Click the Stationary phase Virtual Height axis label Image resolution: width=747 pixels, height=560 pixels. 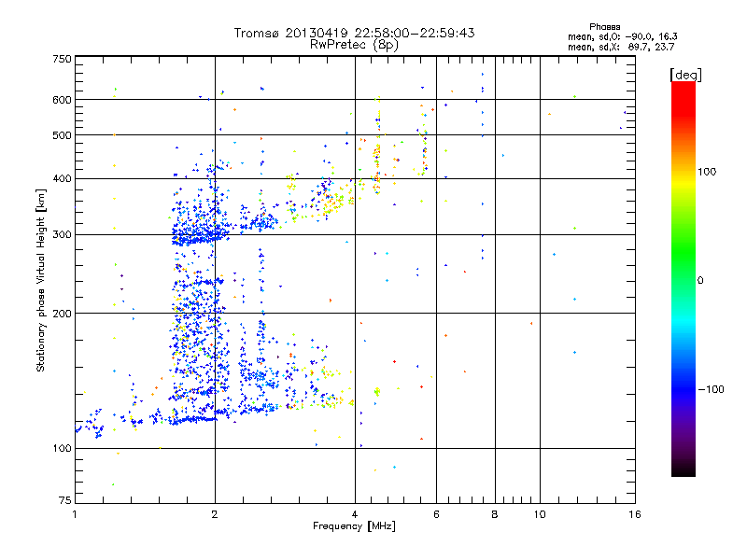coord(41,280)
